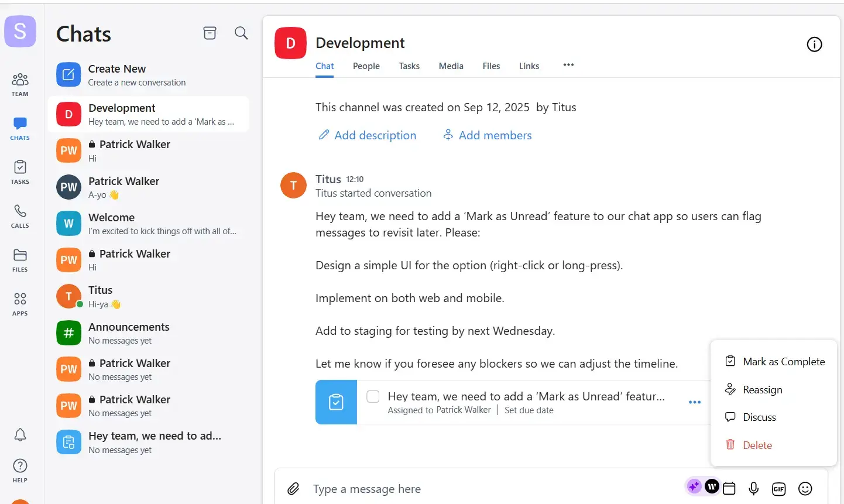The width and height of the screenshot is (844, 504).
Task: Open the archived chats icon
Action: [x=210, y=33]
